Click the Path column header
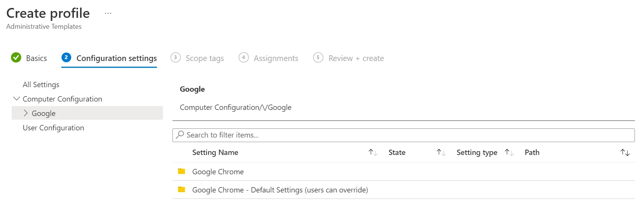 (x=532, y=152)
